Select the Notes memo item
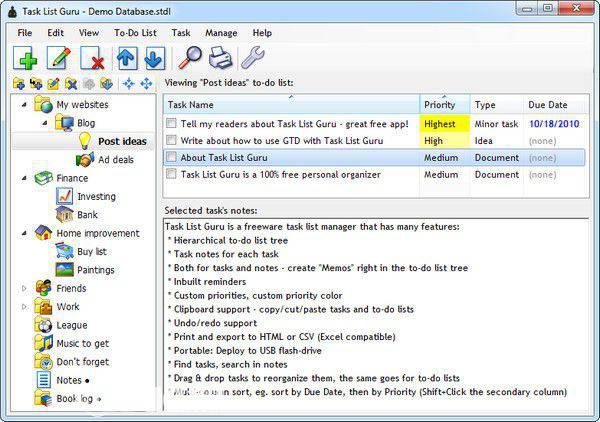The height and width of the screenshot is (422, 600). point(69,380)
